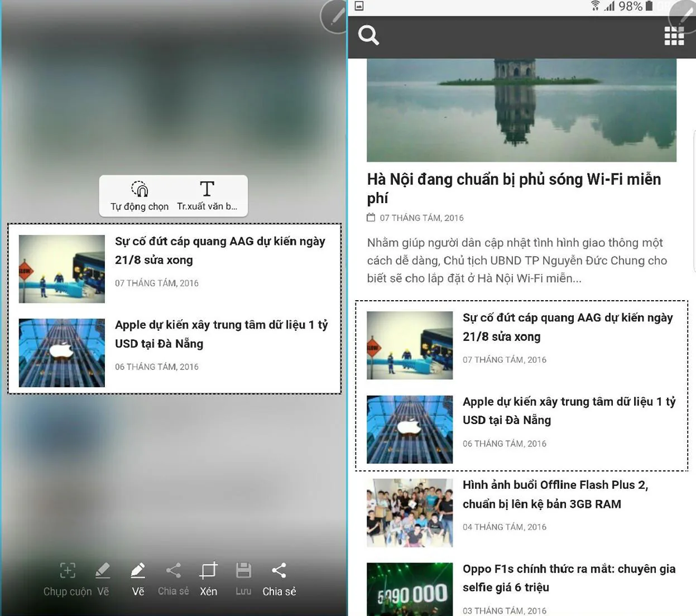Open 'Oppo F1s chính thức ra mắt' article
This screenshot has height=616, width=696.
click(x=569, y=578)
